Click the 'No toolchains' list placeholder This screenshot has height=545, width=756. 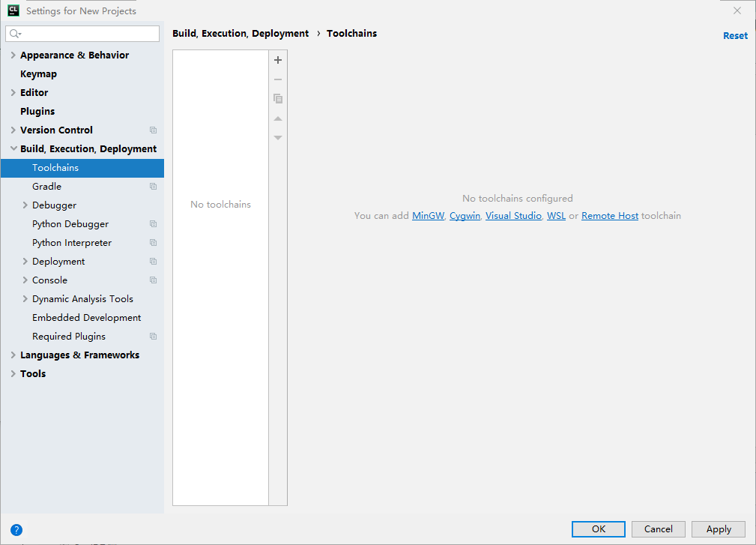coord(220,205)
